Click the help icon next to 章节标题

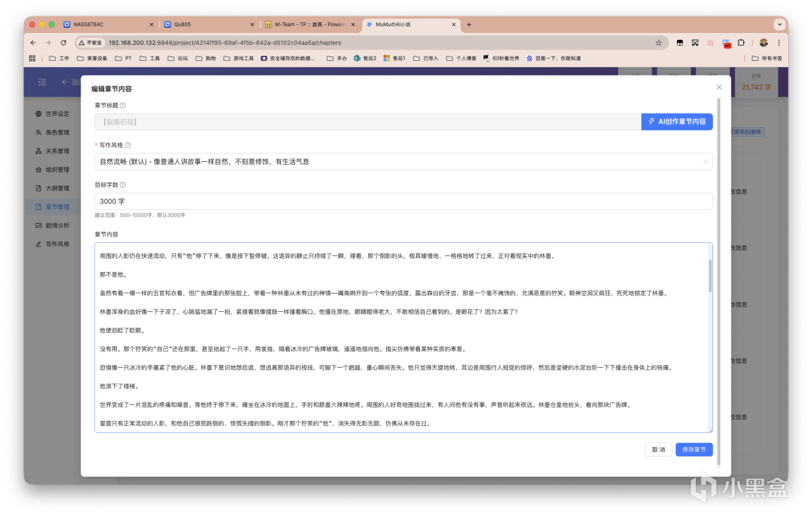click(x=123, y=106)
